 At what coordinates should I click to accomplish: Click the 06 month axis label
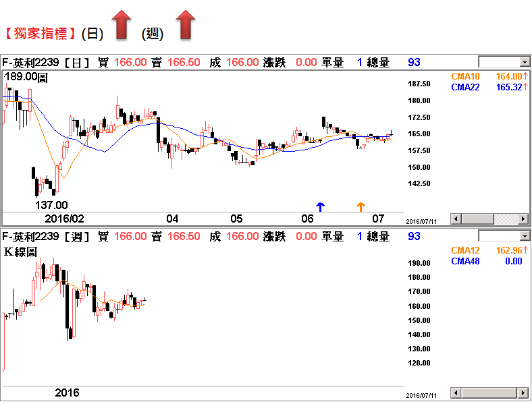[x=307, y=219]
